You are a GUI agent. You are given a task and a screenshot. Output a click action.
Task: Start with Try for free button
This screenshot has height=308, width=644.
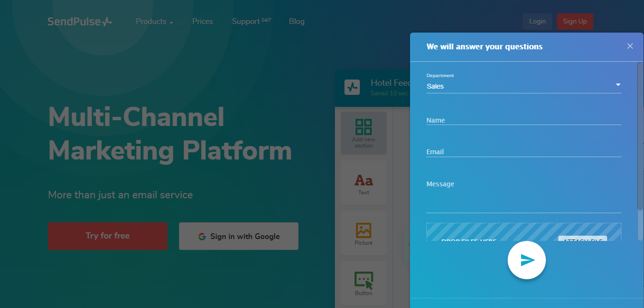pos(108,236)
